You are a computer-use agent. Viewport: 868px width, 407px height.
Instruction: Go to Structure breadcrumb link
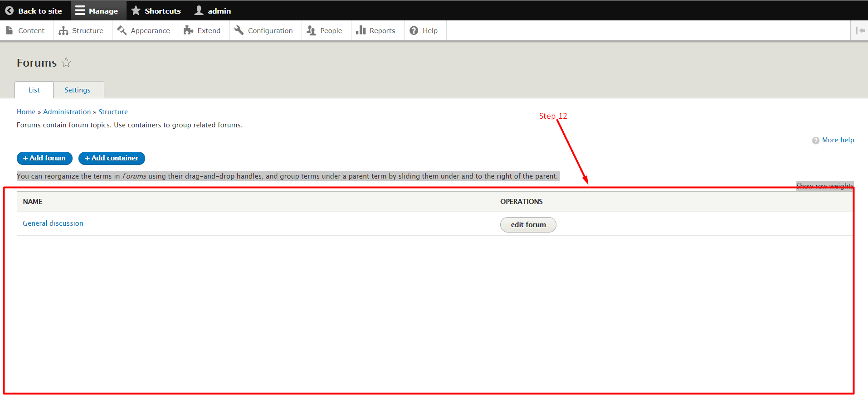point(113,111)
